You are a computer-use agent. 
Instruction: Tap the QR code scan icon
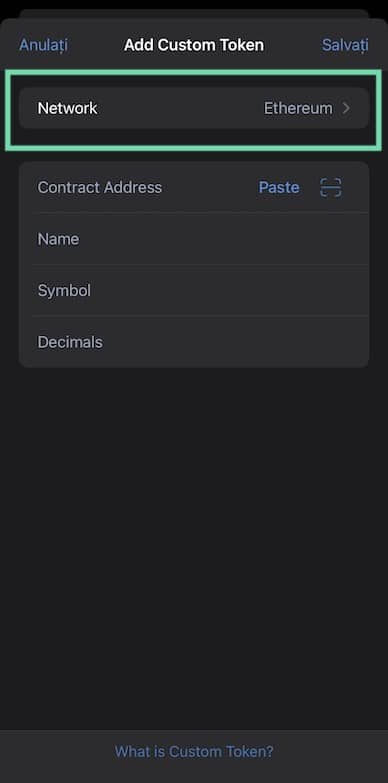[x=331, y=188]
